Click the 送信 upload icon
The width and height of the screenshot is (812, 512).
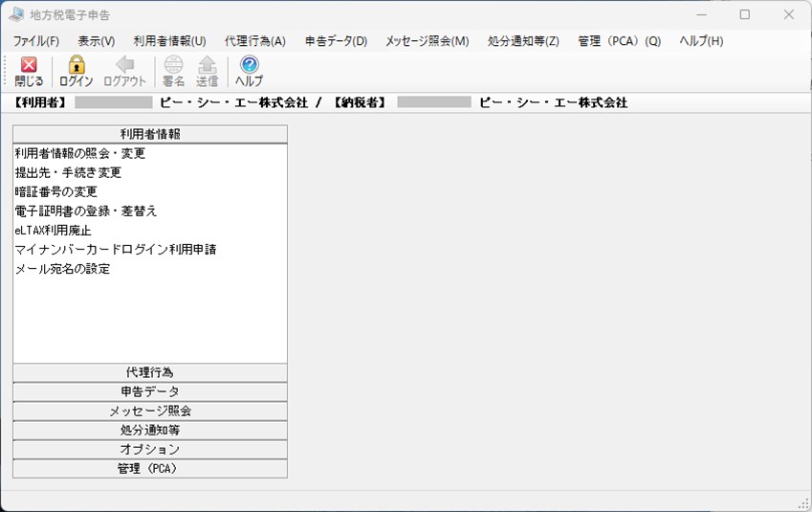click(207, 65)
